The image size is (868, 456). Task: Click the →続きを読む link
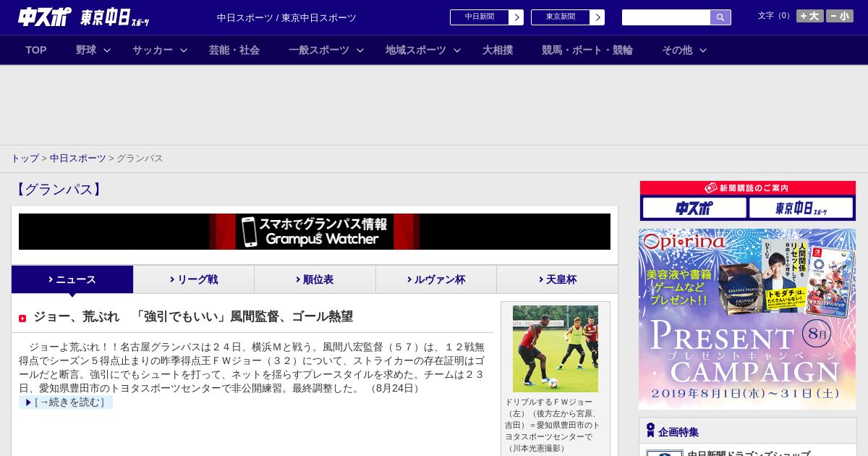coord(66,402)
